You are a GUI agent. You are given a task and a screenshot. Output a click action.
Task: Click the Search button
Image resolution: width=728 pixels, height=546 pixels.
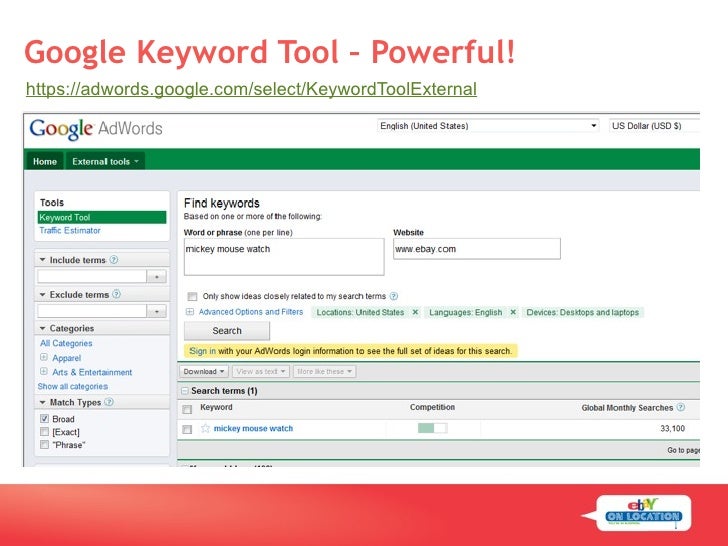227,331
